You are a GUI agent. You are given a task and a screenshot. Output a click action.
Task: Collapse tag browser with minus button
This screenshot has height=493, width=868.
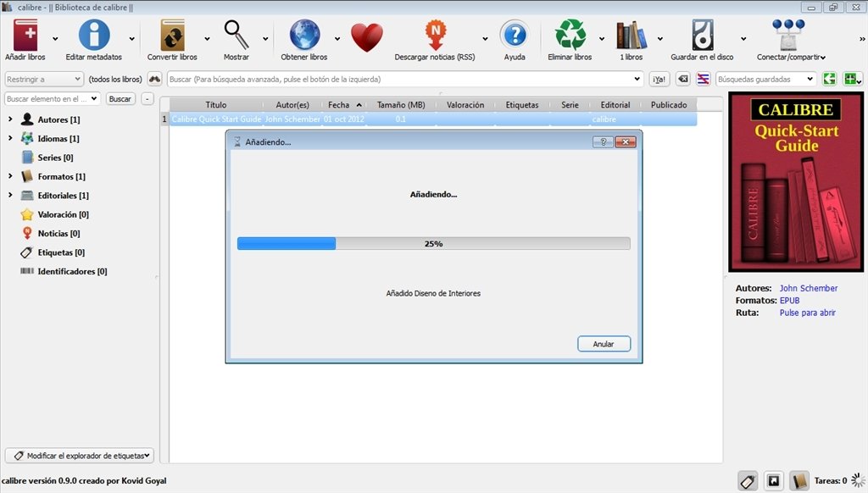147,98
